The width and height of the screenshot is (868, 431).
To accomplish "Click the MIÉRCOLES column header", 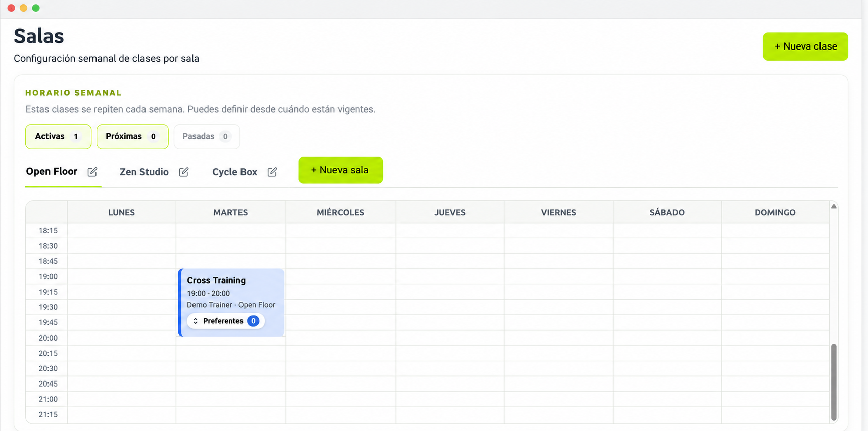I will pyautogui.click(x=341, y=212).
